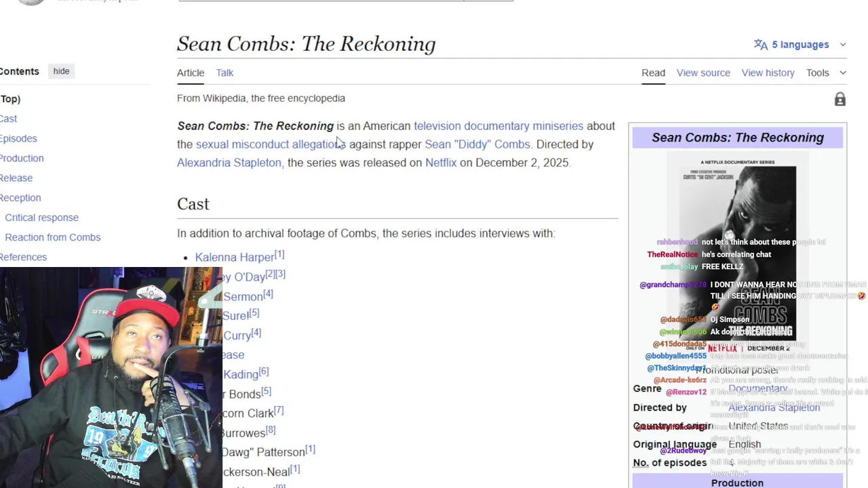Open Alexandria Stapleton link in infobox
The image size is (868, 488).
tap(774, 407)
